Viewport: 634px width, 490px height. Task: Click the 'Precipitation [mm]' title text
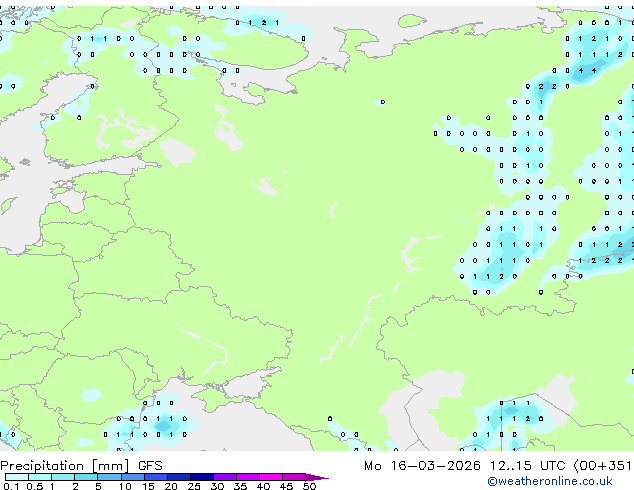65,466
